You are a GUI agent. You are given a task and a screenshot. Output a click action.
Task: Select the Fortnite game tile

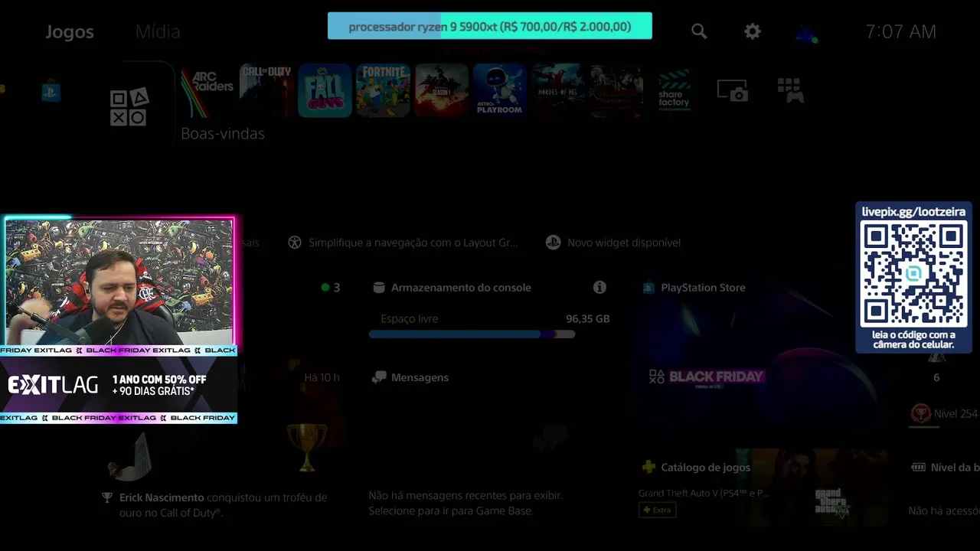[x=383, y=90]
